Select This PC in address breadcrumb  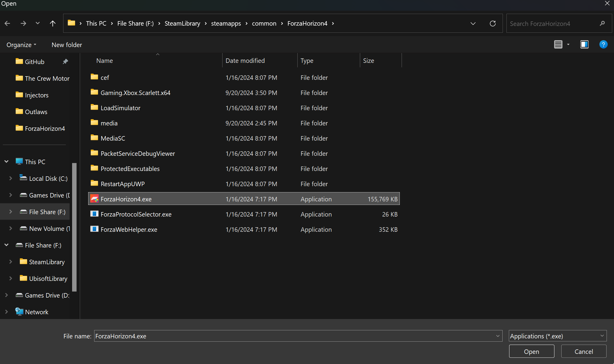(x=96, y=23)
